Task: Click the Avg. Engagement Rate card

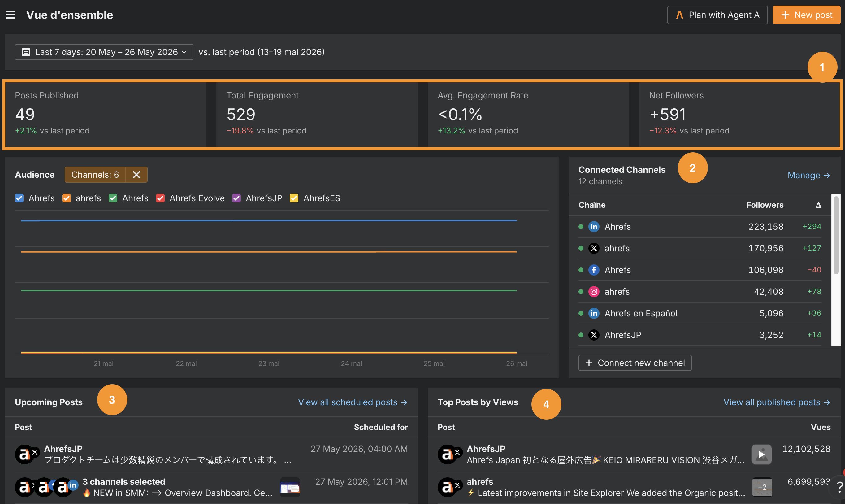Action: coord(528,115)
